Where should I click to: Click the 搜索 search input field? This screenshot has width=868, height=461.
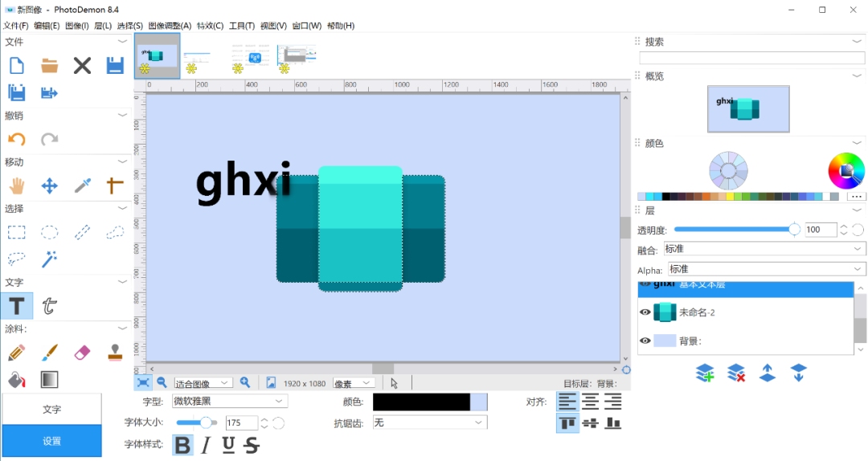[751, 58]
